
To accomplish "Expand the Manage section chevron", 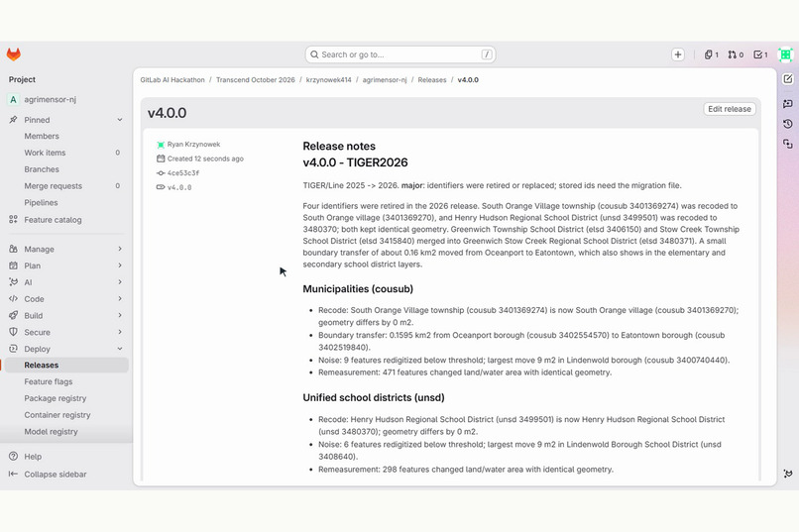I will pos(120,249).
